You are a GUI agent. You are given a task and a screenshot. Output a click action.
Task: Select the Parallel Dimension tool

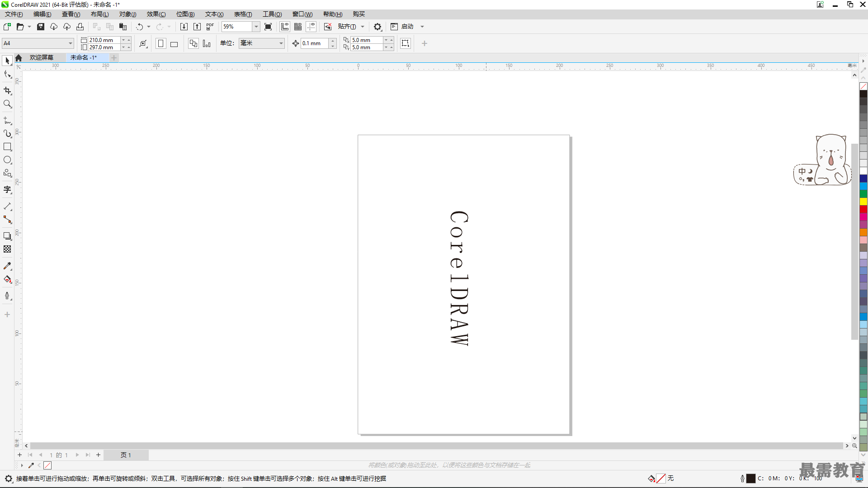[x=7, y=206]
